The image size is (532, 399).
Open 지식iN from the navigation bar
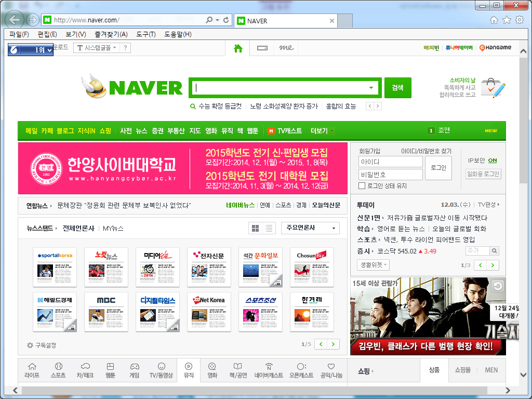click(87, 130)
